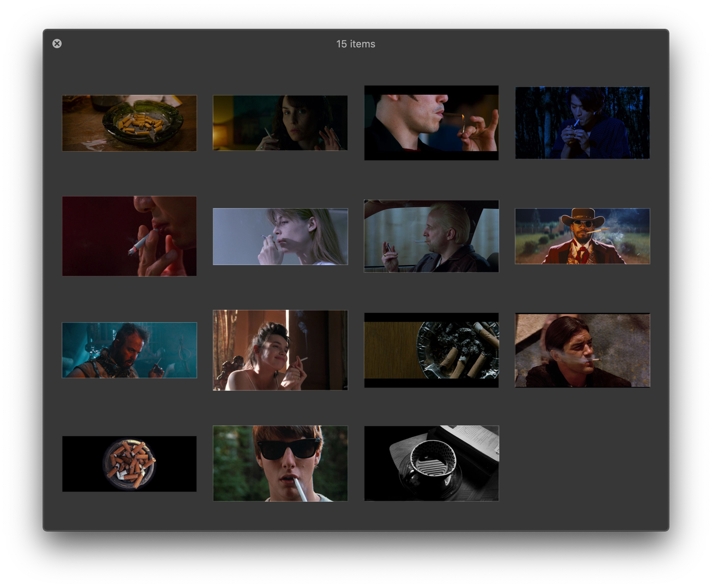Screen dimensions: 712x588
Task: Open the round ashtray on black background thumbnail
Action: coord(129,464)
